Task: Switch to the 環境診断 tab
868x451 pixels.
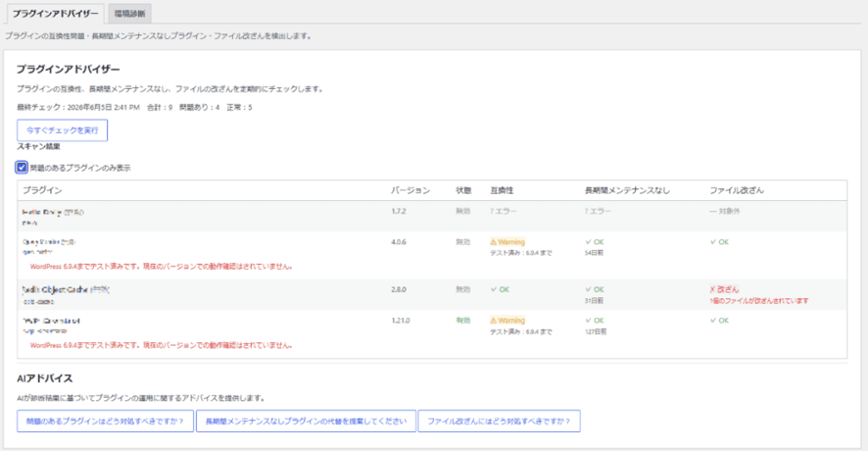Action: pyautogui.click(x=129, y=14)
